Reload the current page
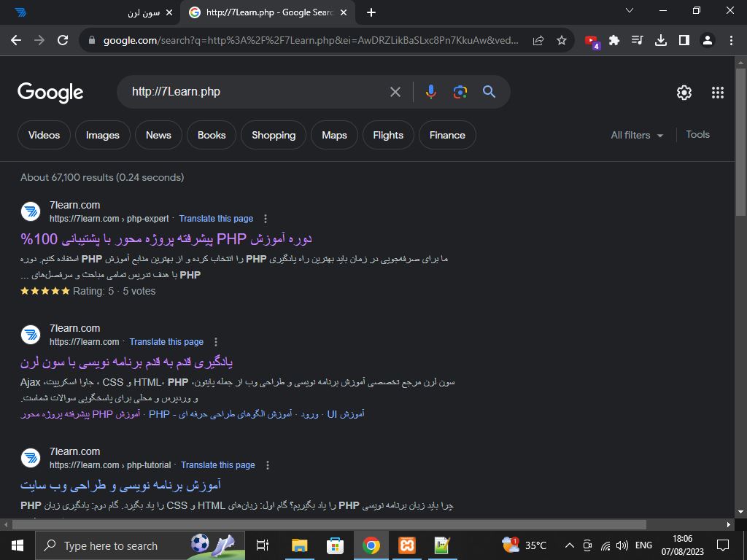This screenshot has width=747, height=560. pyautogui.click(x=63, y=41)
